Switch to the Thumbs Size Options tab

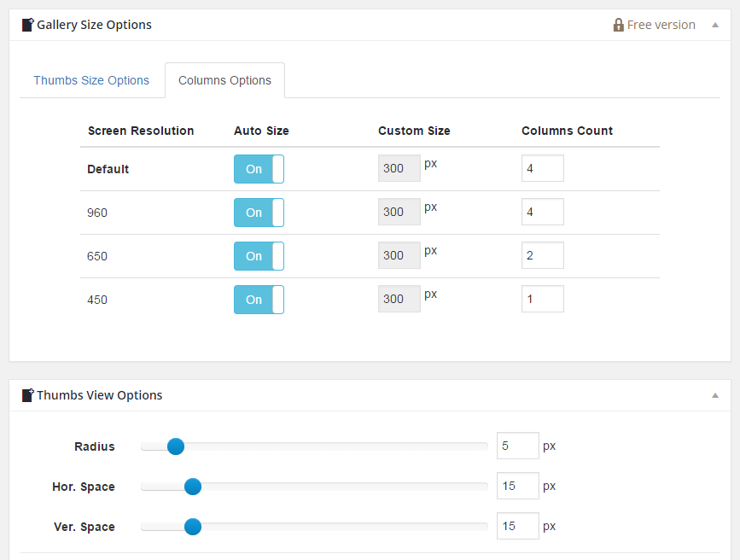[x=91, y=80]
